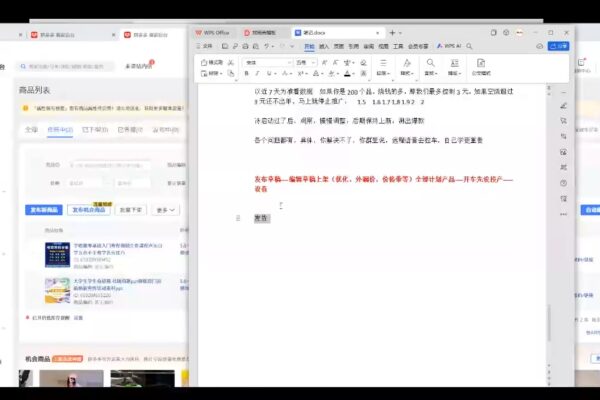Click the WPS document vertical scrollbar
Screen dimensions: 600x400
pos(549,323)
